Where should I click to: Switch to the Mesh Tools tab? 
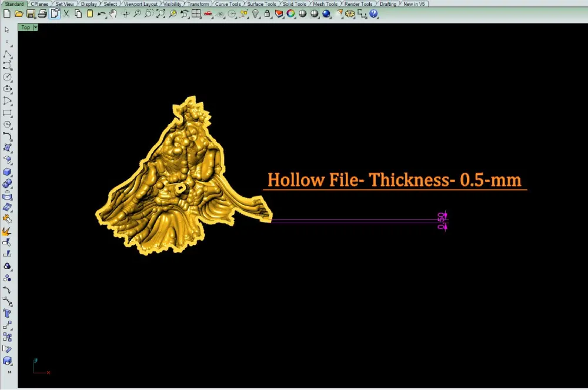point(325,4)
